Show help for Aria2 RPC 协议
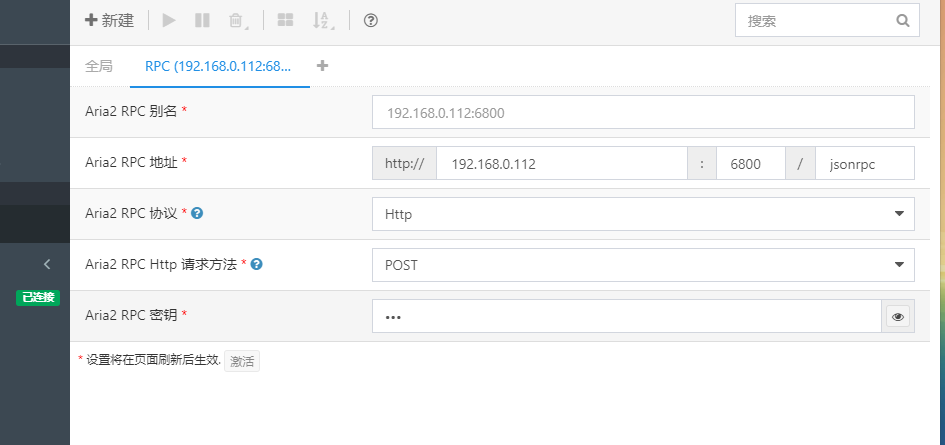This screenshot has width=945, height=445. pos(196,213)
